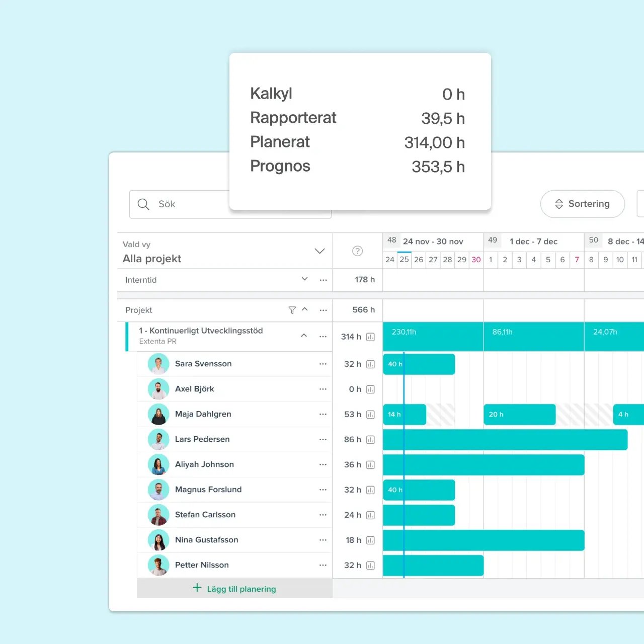Open chart icon for Axel Björk's 0 h
Screen dimensions: 644x644
[x=371, y=389]
